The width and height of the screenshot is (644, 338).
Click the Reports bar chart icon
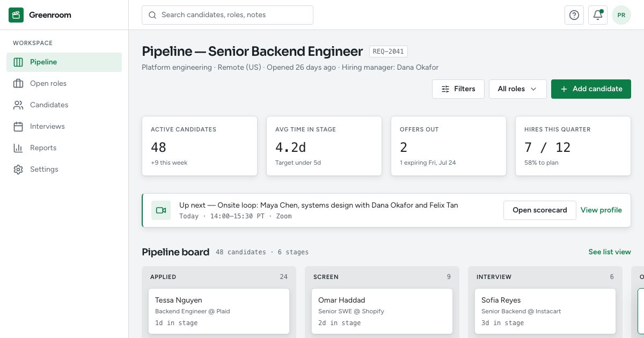pyautogui.click(x=18, y=148)
